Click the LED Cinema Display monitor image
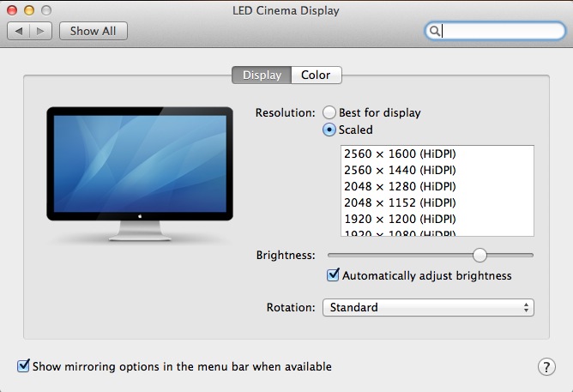 pos(140,174)
